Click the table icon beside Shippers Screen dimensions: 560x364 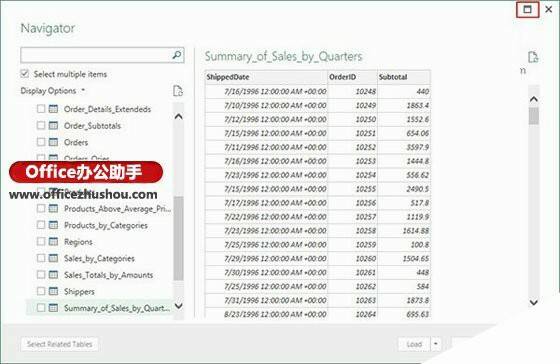coord(53,291)
